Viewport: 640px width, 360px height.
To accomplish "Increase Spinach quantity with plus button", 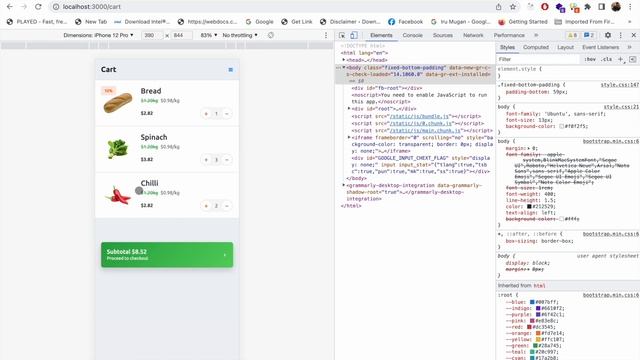I will tap(206, 160).
